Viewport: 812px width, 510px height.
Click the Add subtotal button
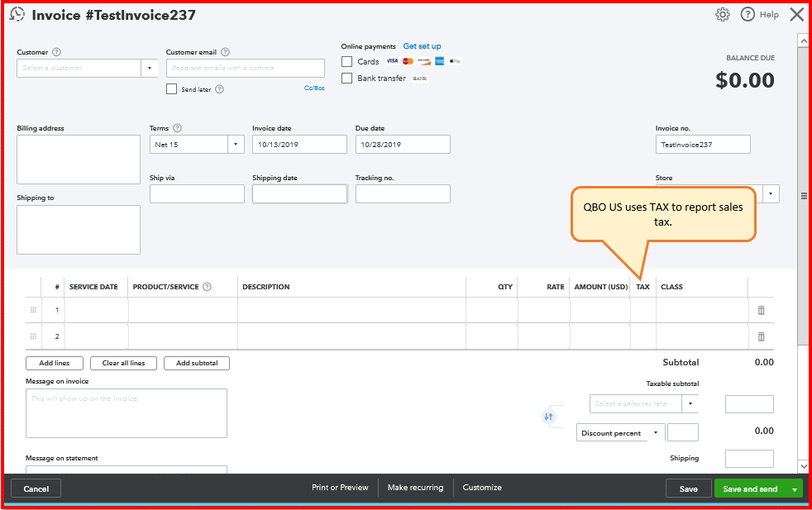tap(197, 363)
